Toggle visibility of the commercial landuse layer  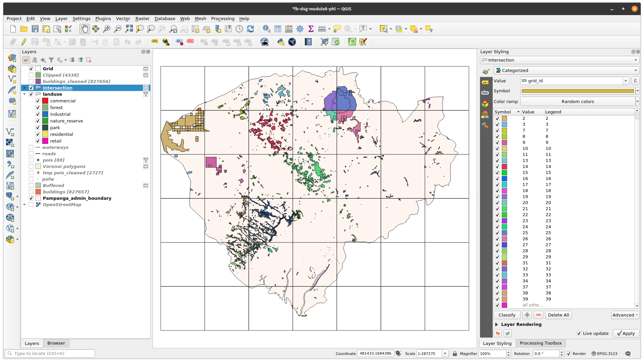(x=38, y=101)
